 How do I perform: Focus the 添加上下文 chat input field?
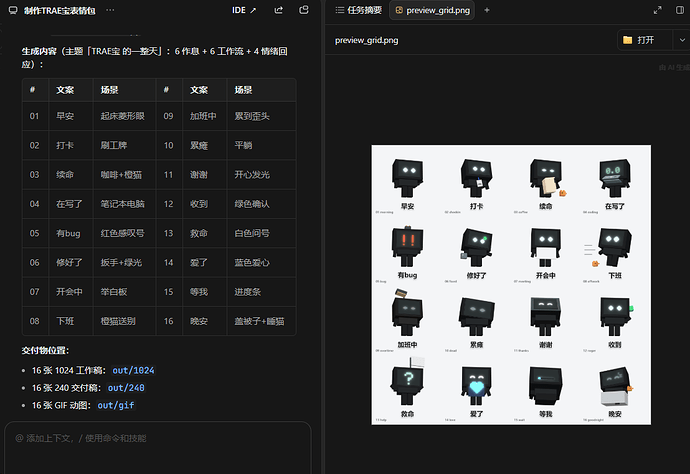[158, 447]
